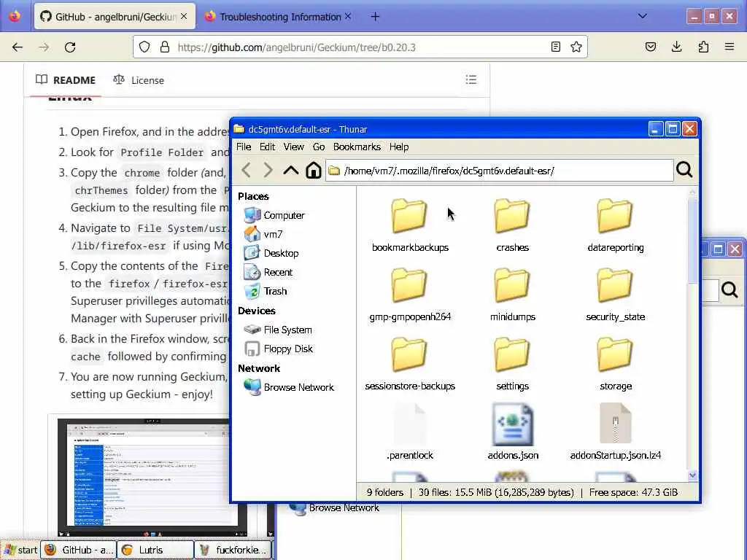Reload the GitHub page
This screenshot has width=747, height=560.
click(x=70, y=47)
